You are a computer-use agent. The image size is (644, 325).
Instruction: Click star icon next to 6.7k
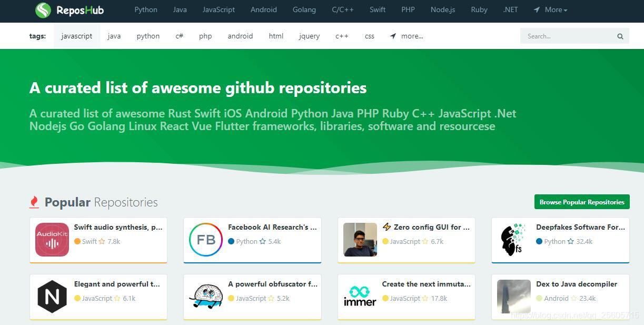click(425, 241)
